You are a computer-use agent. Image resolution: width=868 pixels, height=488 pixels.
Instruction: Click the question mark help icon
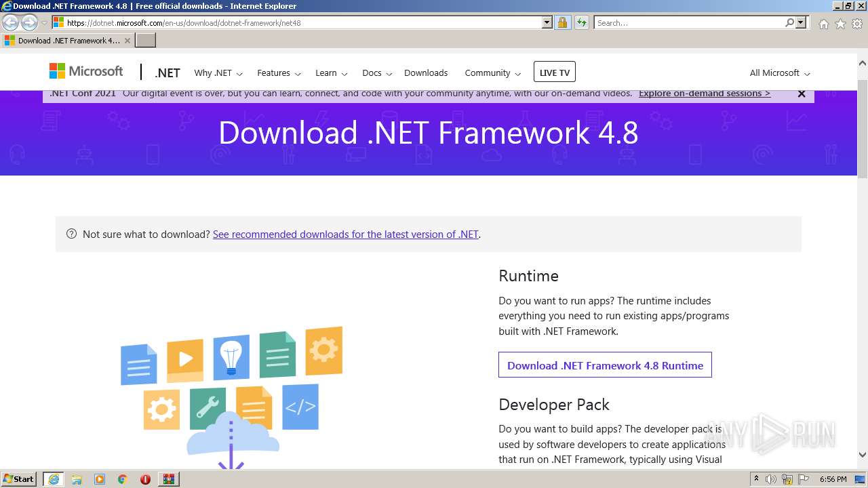click(71, 234)
